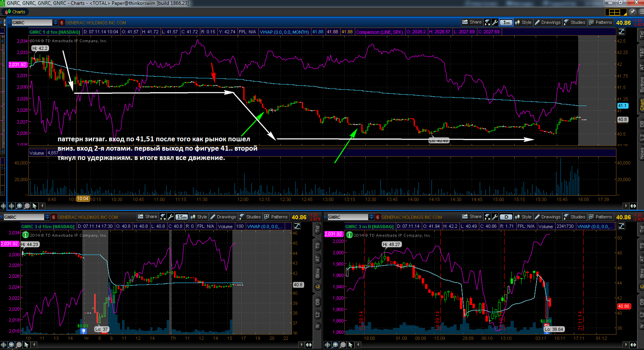Screen dimensions: 644x350
Task: Toggle the log scale icon on the top chart
Action: pos(621,32)
